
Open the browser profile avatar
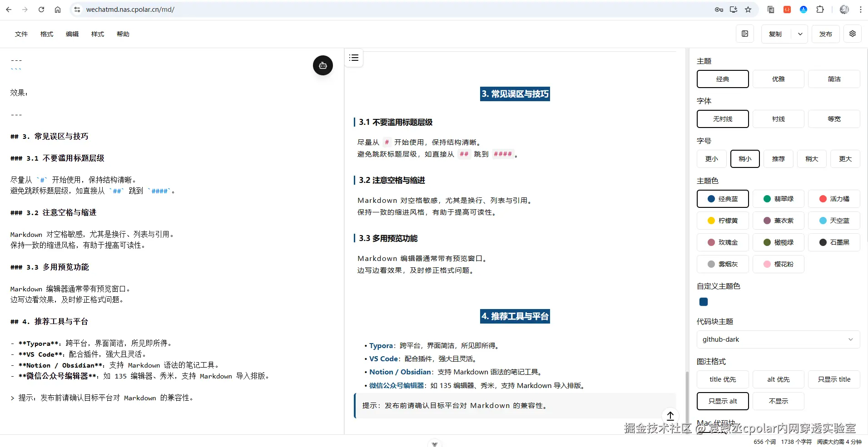(x=844, y=10)
